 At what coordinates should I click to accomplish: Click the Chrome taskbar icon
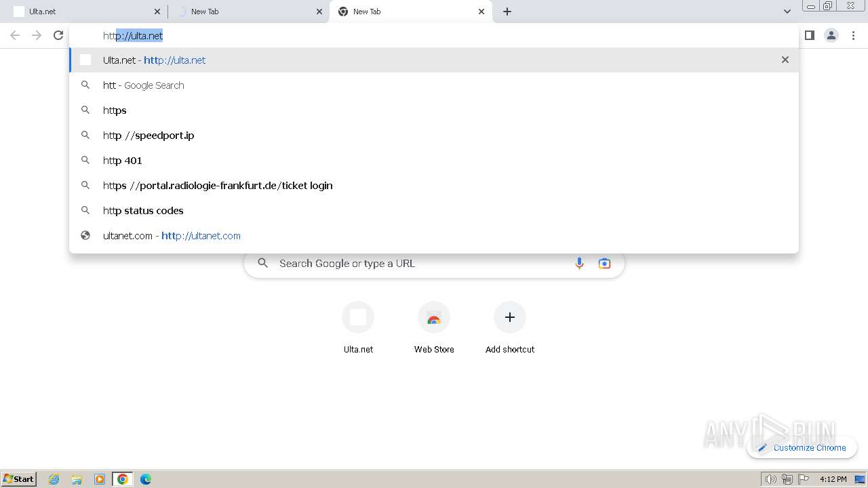pos(123,479)
